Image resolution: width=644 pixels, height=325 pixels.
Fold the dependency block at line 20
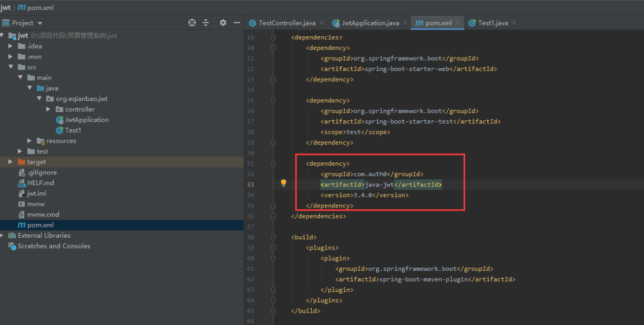click(x=273, y=48)
